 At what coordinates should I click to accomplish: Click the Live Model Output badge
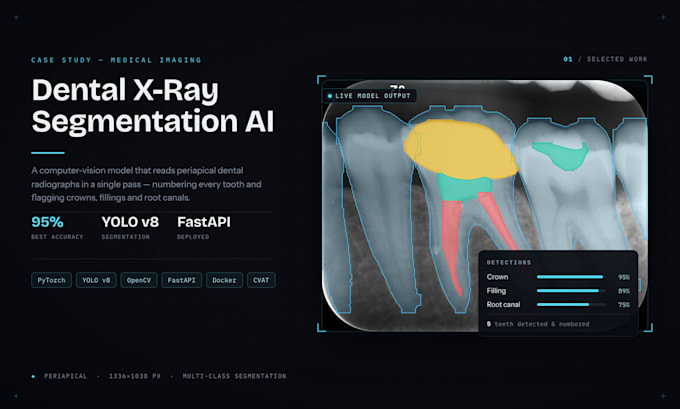pyautogui.click(x=369, y=96)
